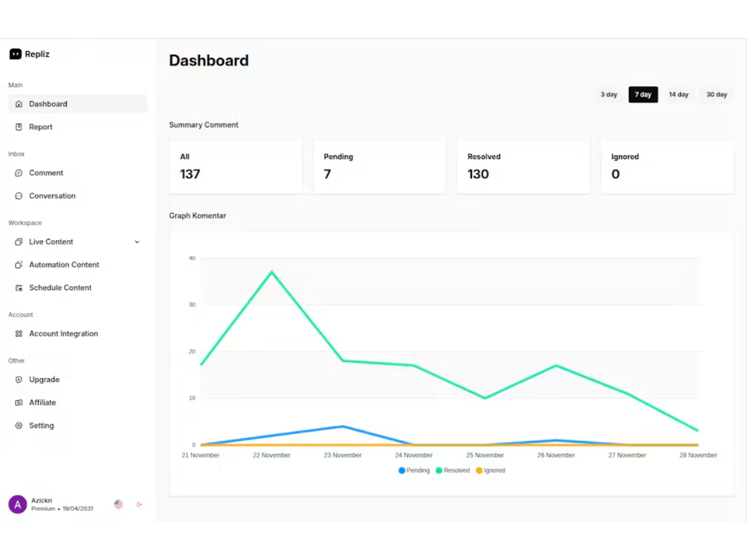Toggle Ignored series orange legend dot
This screenshot has height=560, width=747.
479,470
